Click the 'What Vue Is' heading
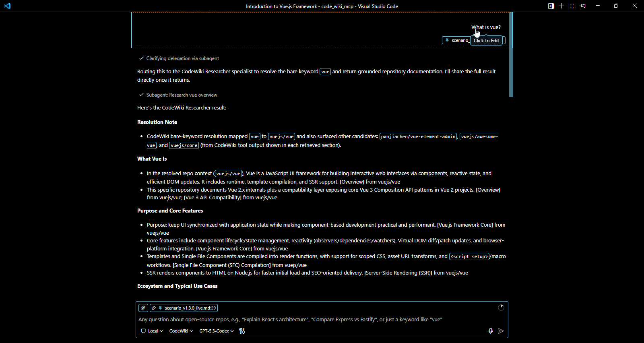644x343 pixels. pos(152,159)
